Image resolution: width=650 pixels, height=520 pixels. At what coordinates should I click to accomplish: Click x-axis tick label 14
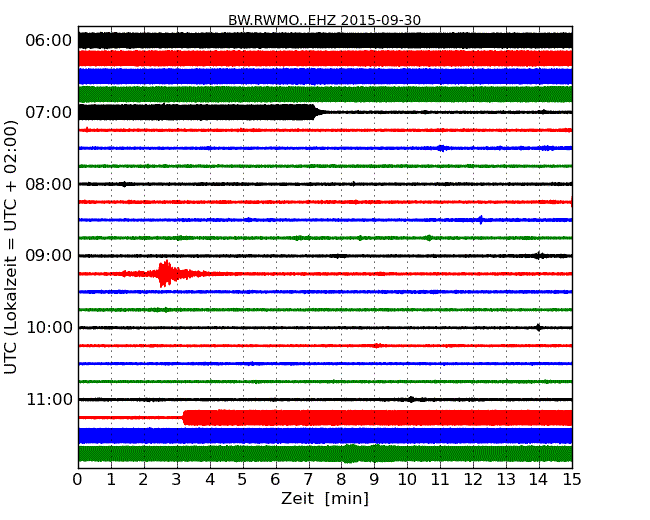[539, 480]
